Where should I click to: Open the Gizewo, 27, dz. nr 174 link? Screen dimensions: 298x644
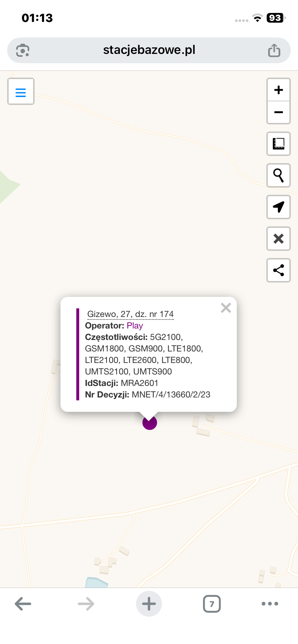point(131,314)
